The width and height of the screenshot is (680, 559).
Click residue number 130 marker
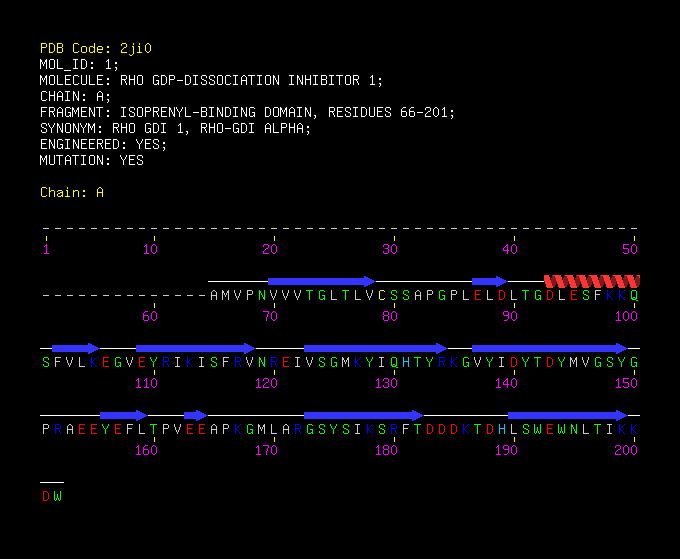coord(386,383)
